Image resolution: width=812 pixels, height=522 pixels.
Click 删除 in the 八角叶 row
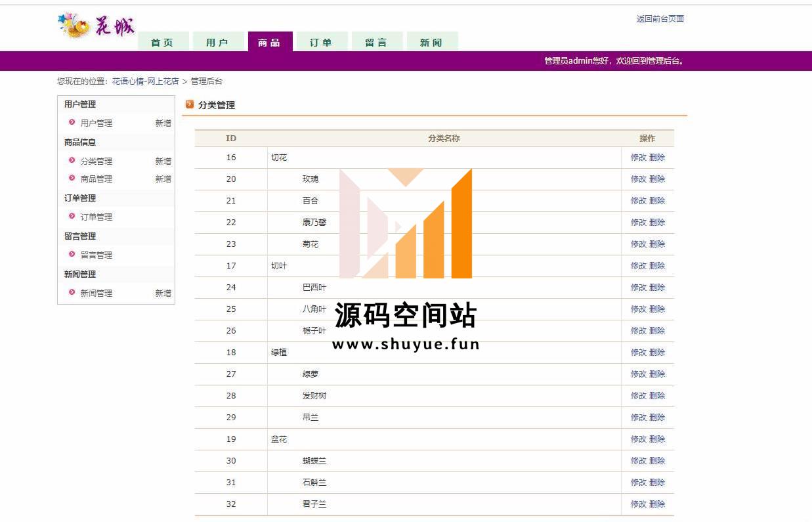click(x=657, y=309)
